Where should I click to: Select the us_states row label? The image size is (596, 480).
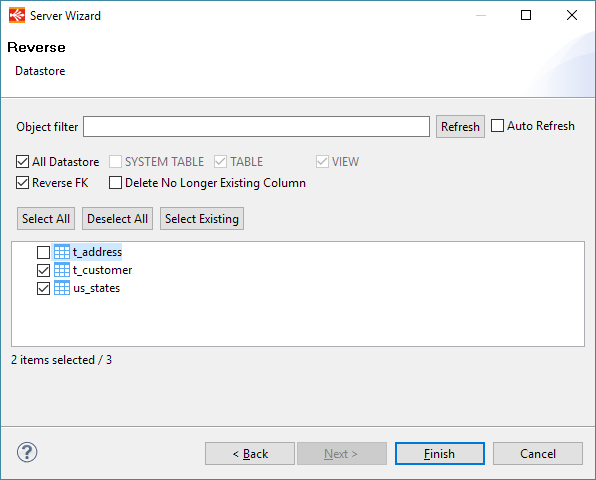click(97, 288)
